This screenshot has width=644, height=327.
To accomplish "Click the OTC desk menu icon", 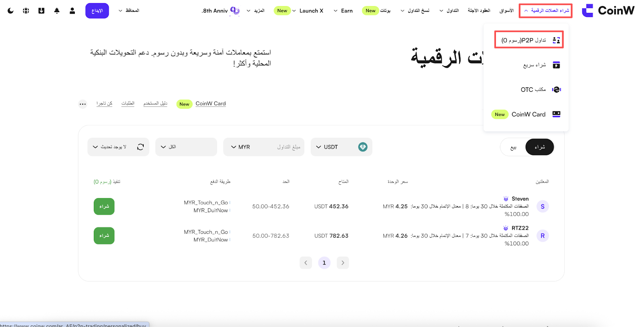I will pos(556,89).
